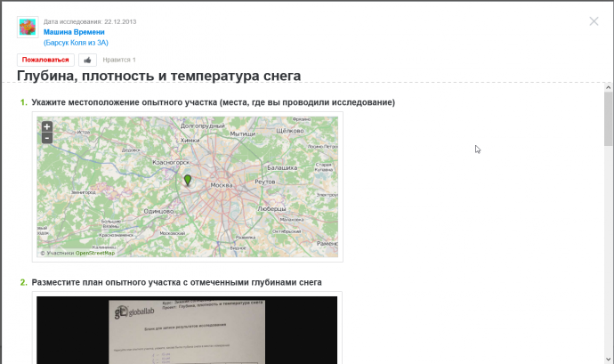Click the scrollbar up arrow
614x364 pixels.
(608, 87)
